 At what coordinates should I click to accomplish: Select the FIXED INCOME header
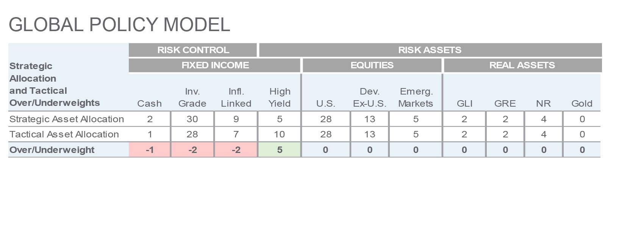(x=215, y=65)
